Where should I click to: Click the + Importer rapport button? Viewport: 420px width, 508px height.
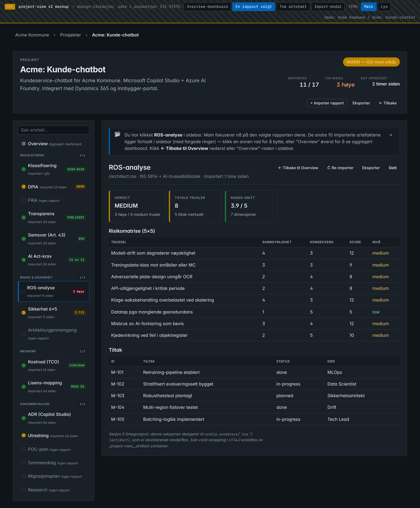click(327, 103)
